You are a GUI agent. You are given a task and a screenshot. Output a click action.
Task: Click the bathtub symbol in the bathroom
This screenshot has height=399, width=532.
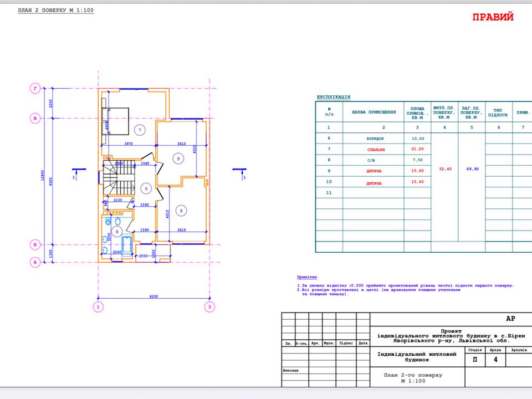[x=127, y=244]
